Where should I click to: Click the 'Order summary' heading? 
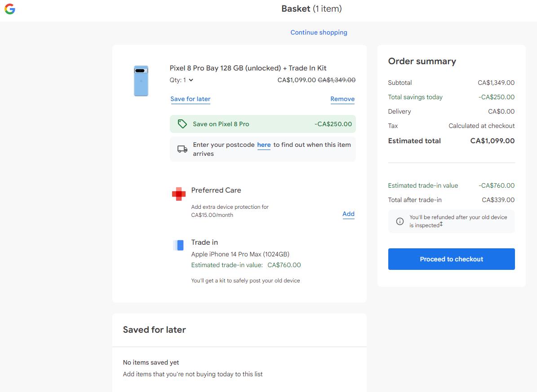[x=422, y=61]
